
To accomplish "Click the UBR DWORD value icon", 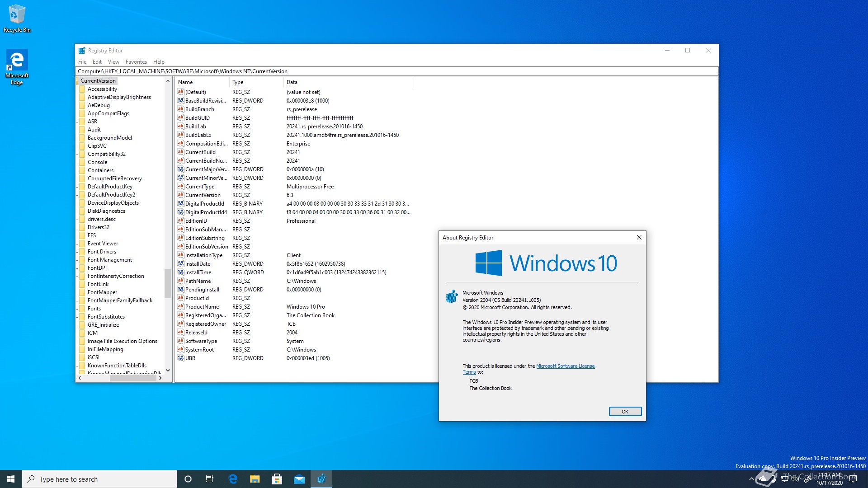I will point(181,358).
